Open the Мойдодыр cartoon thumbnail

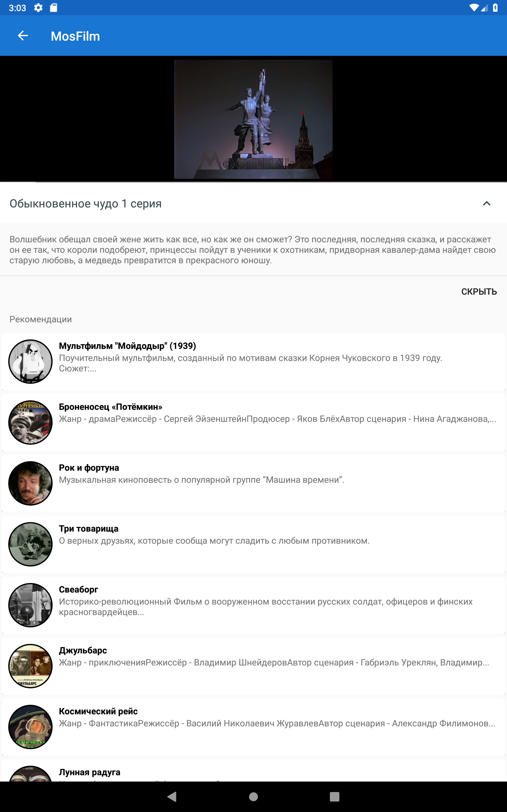[30, 361]
